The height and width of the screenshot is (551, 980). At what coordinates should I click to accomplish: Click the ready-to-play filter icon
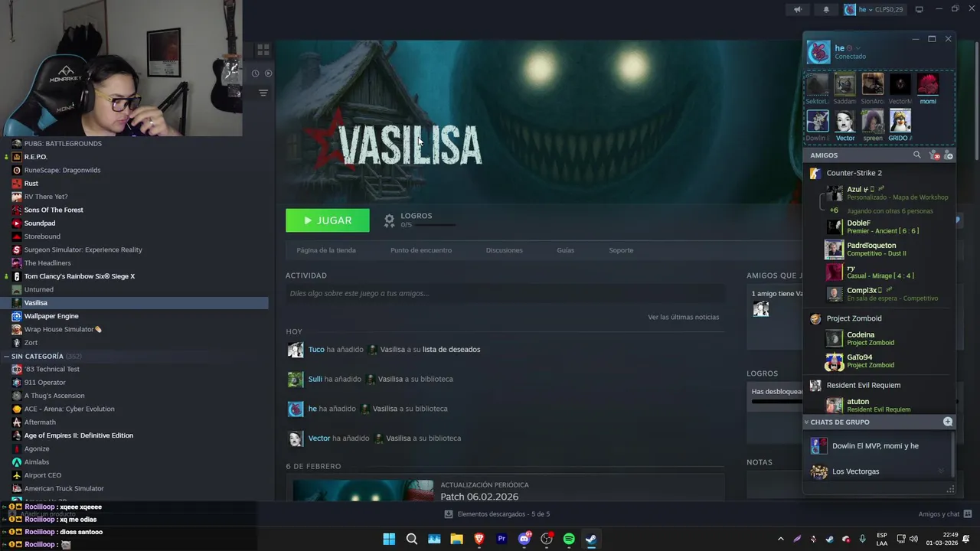click(x=268, y=73)
